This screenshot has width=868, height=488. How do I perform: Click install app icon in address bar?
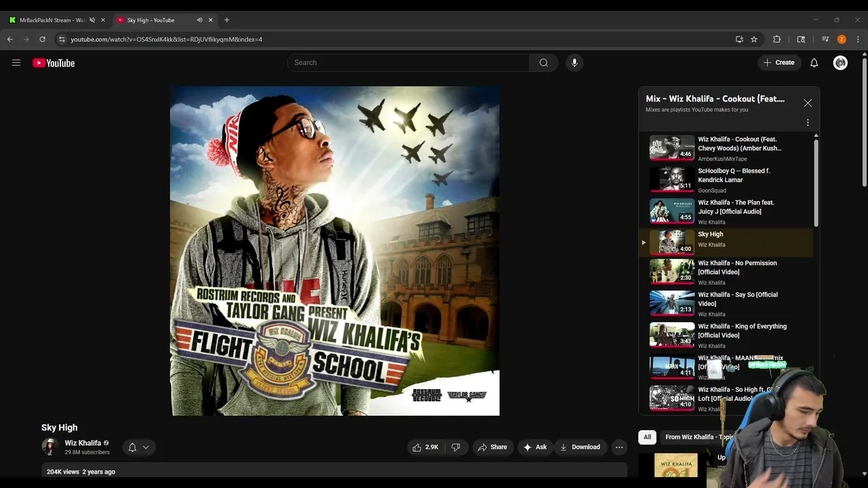coord(739,39)
